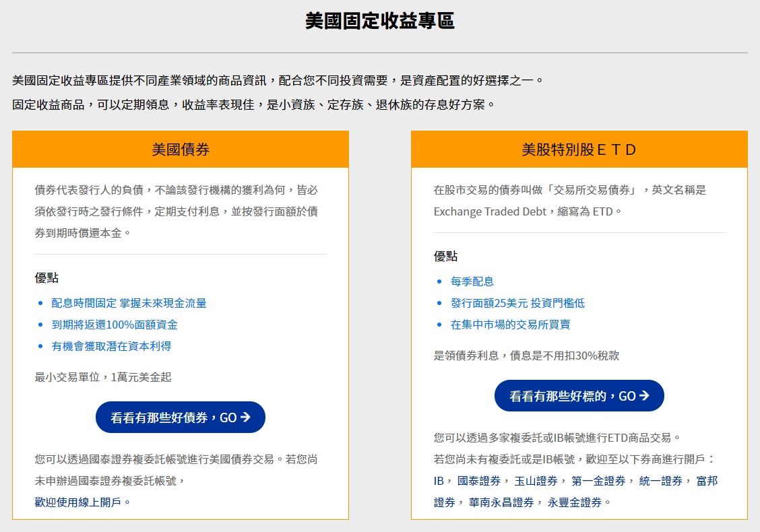
Task: Select the 每季配息 bullet item
Action: pos(472,281)
